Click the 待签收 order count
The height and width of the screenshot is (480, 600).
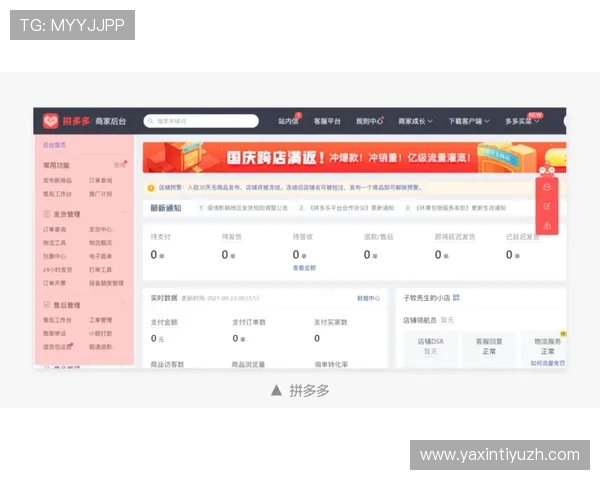(300, 255)
